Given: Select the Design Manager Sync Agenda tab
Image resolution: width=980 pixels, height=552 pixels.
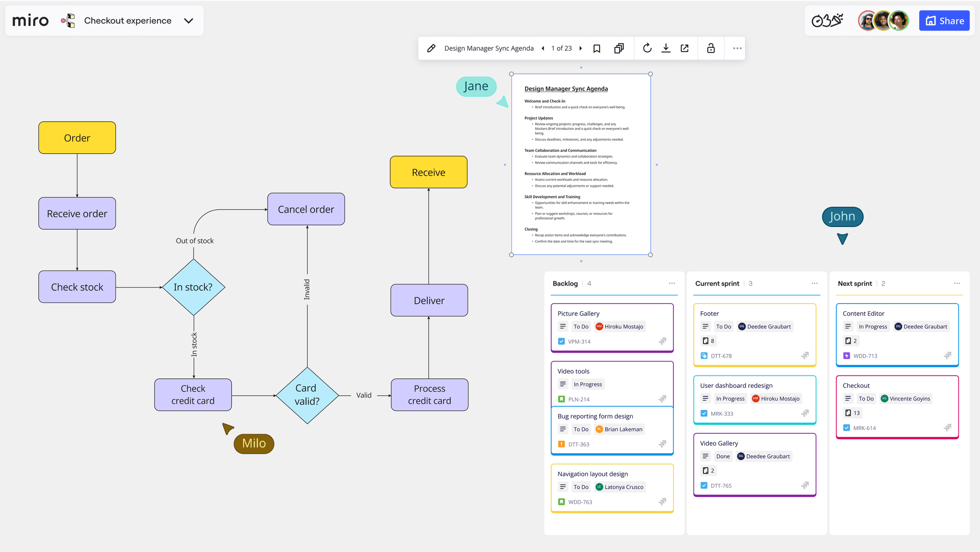Looking at the screenshot, I should [x=489, y=47].
